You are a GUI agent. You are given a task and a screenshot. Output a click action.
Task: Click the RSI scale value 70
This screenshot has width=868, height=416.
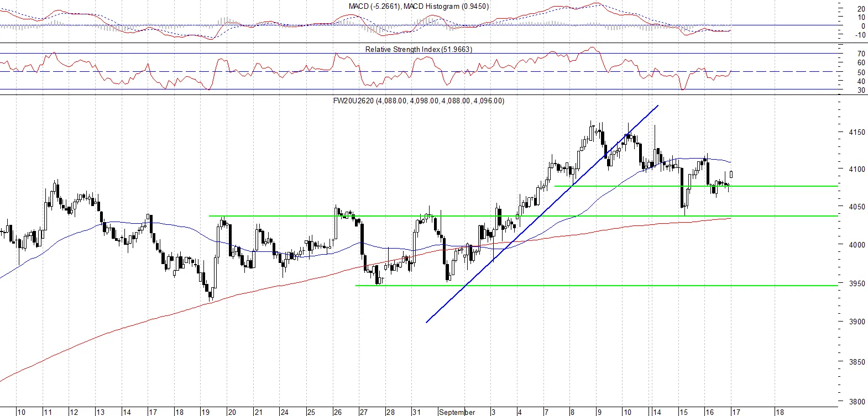(x=861, y=54)
